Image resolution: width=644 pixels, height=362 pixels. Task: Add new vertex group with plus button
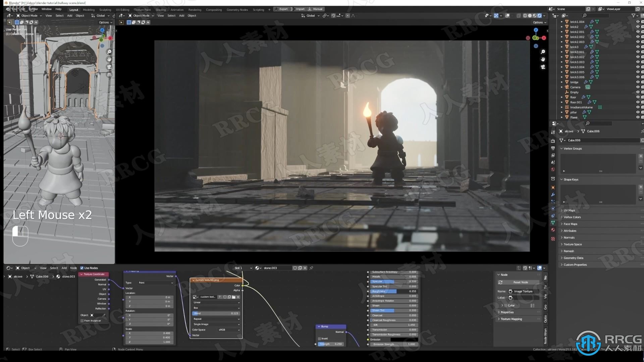point(641,156)
